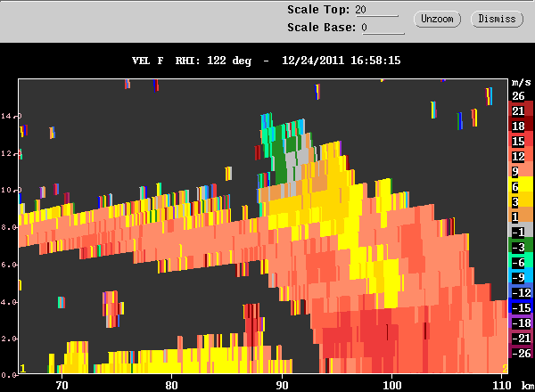Click the Scale Base label
The width and height of the screenshot is (535, 392).
pyautogui.click(x=321, y=28)
